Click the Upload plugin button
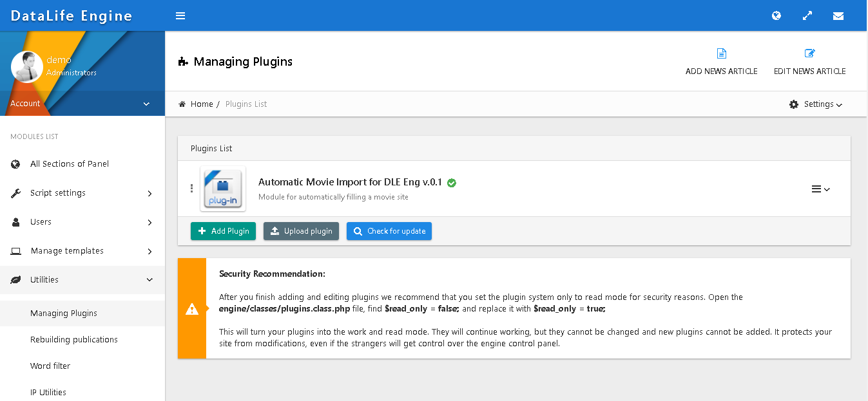 point(301,231)
